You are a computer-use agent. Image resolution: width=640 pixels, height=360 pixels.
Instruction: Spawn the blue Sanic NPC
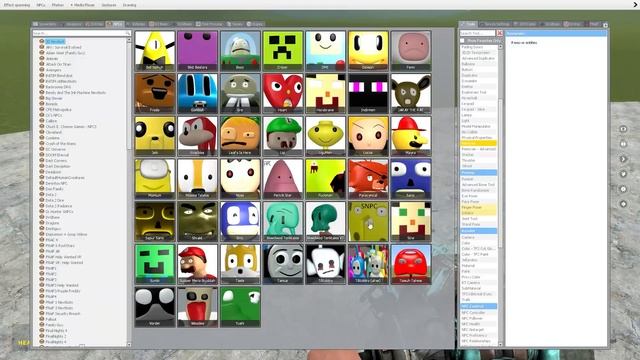click(x=411, y=179)
